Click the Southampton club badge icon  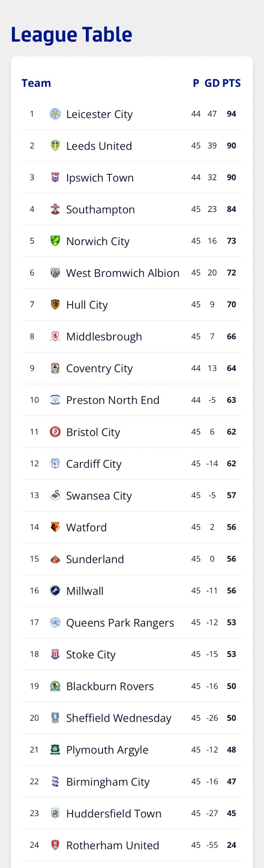55,209
